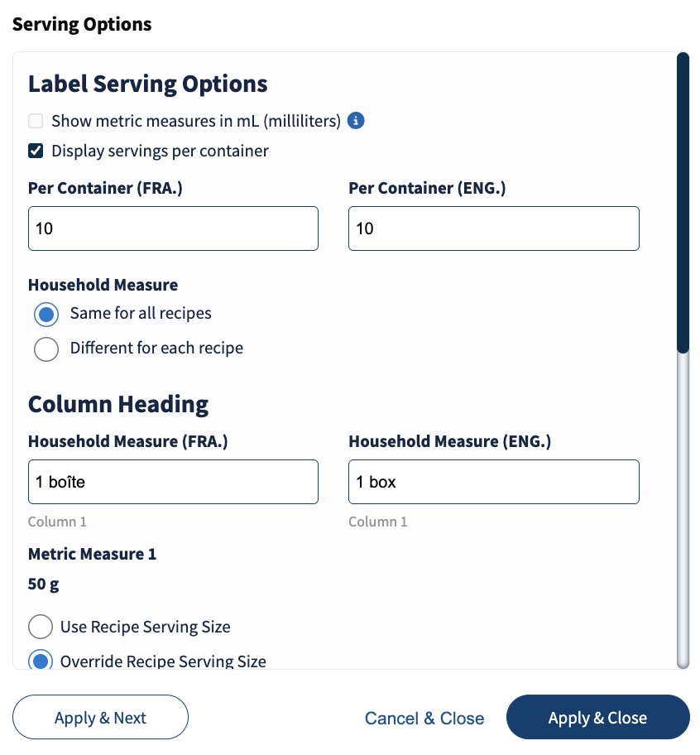Edit the Household Measure (FRA.) field
The height and width of the screenshot is (755, 700).
(x=173, y=482)
